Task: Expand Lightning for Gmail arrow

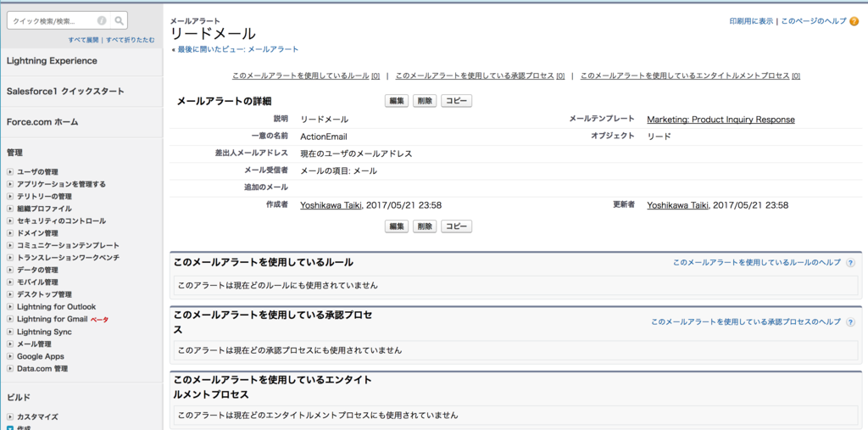Action: [x=10, y=319]
